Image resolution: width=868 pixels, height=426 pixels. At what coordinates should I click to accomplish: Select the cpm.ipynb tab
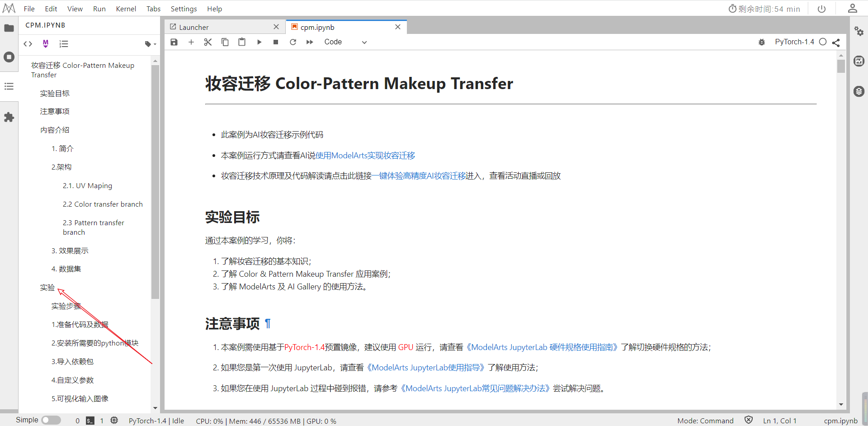point(346,27)
